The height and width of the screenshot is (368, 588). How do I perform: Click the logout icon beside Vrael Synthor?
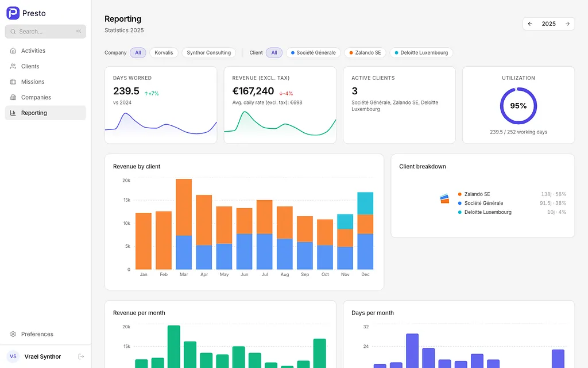[81, 356]
